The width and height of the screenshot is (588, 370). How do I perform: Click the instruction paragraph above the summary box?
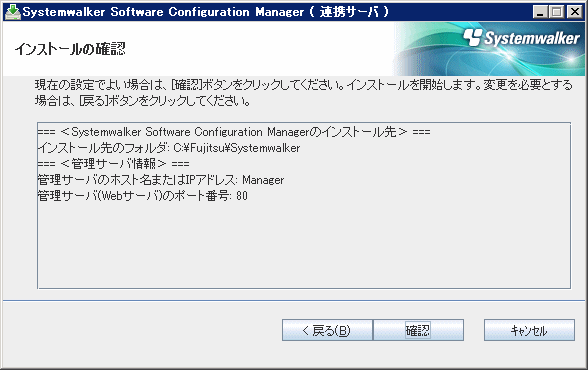click(x=304, y=93)
